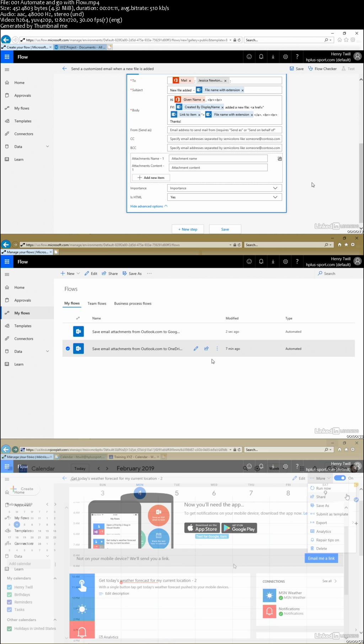This screenshot has width=364, height=644.
Task: Click Flow Checker icon in flow editor toolbar
Action: click(310, 69)
